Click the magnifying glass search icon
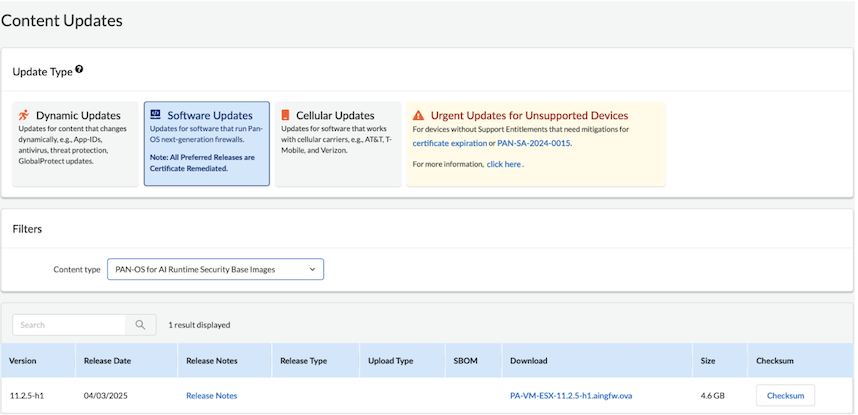The width and height of the screenshot is (858, 415). [x=140, y=325]
